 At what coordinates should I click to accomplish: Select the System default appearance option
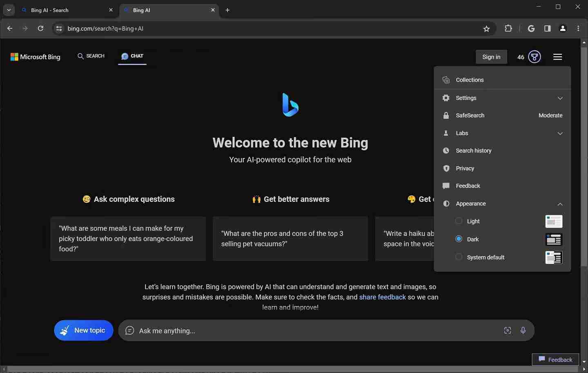pos(459,257)
